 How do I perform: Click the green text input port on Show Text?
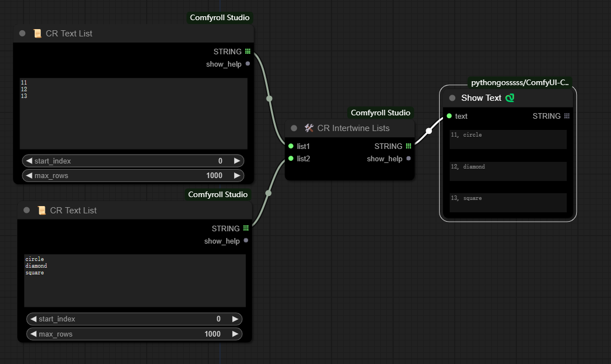point(449,116)
